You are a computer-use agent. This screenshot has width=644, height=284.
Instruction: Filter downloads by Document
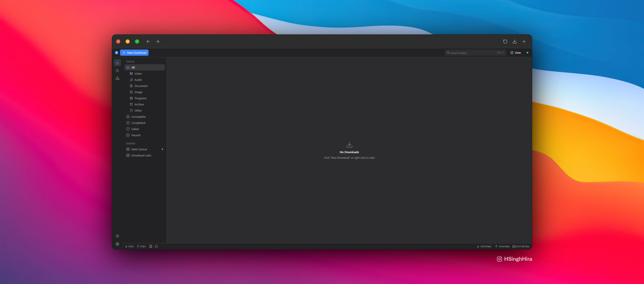144,86
